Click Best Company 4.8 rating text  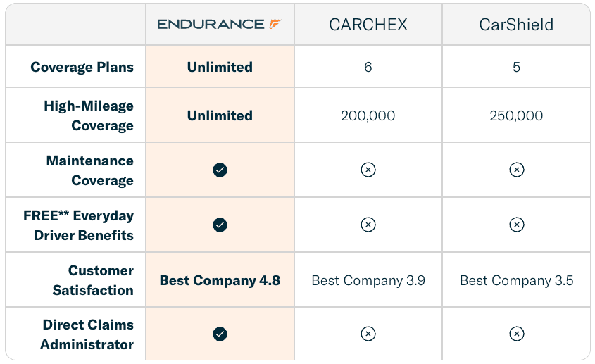220,280
